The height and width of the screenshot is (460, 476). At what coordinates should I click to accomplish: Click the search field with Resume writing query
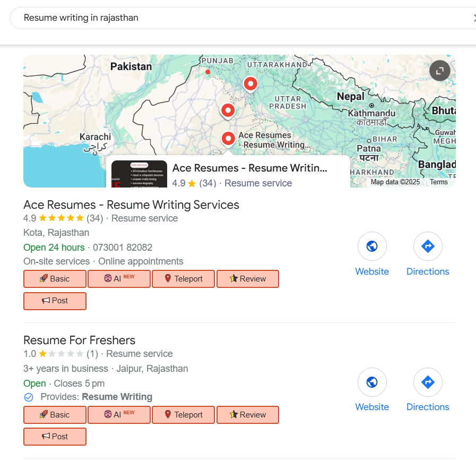point(239,18)
